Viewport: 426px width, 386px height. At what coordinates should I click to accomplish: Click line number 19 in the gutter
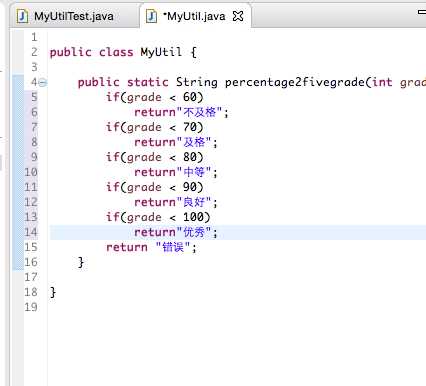point(31,307)
